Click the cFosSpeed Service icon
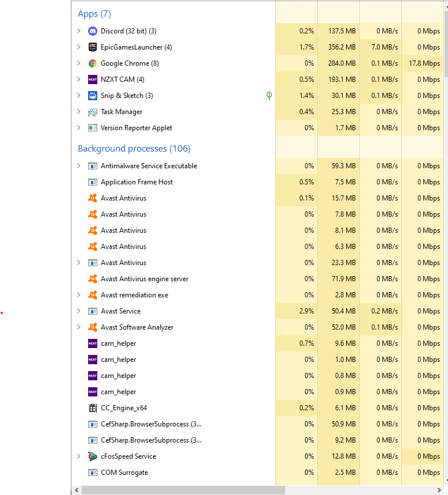 point(93,456)
